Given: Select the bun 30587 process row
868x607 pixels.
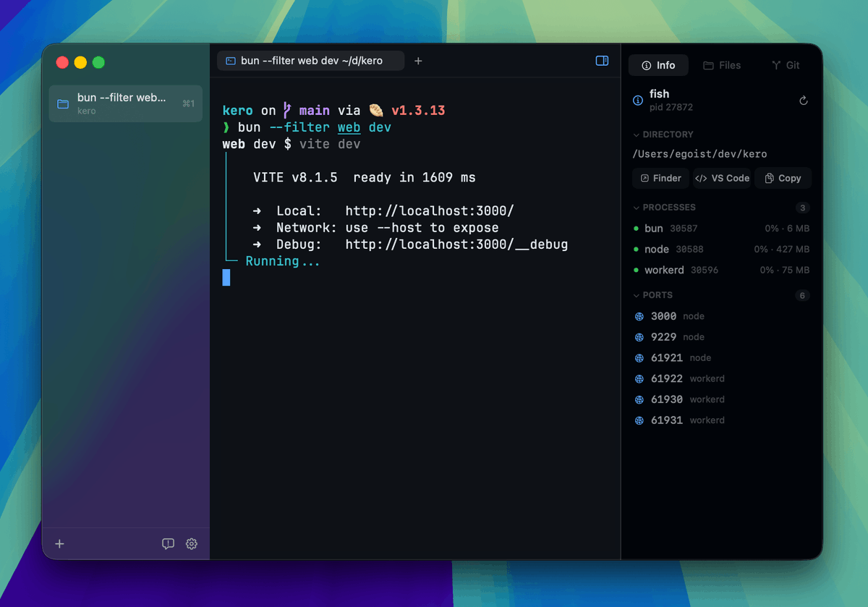Looking at the screenshot, I should [x=722, y=229].
